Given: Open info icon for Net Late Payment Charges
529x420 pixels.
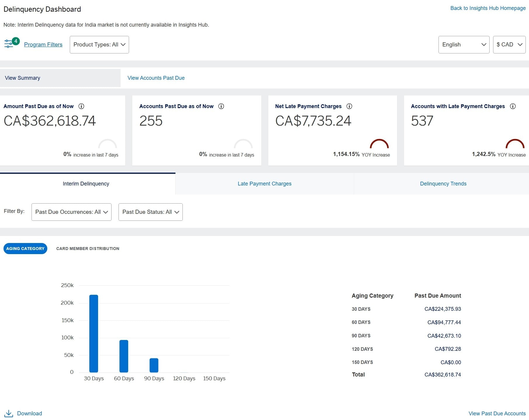Looking at the screenshot, I should point(349,106).
